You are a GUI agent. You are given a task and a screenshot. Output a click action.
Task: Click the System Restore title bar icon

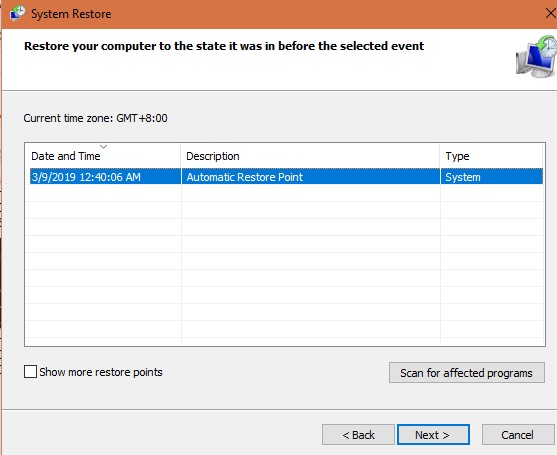click(17, 13)
